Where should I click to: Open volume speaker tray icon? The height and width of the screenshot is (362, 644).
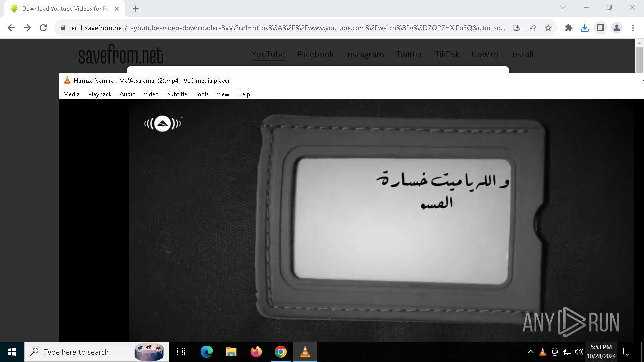pos(579,352)
